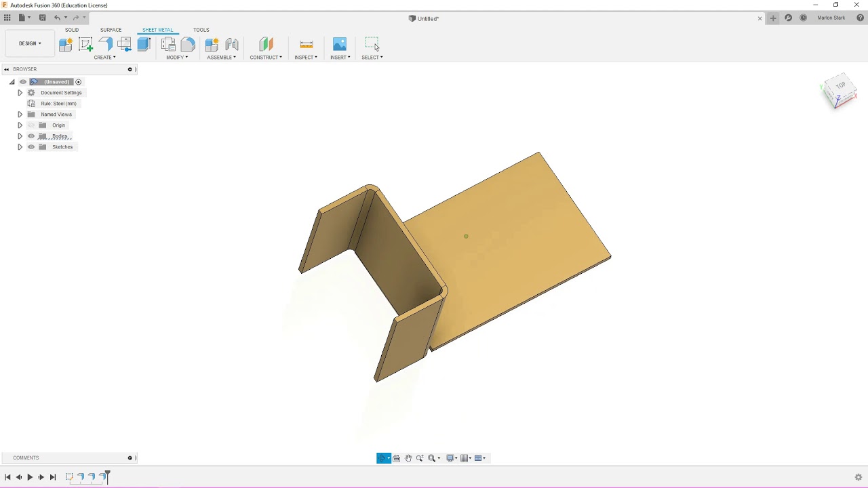Screen dimensions: 868x488
Task: Click the ViewCube TOP face
Action: 841,85
